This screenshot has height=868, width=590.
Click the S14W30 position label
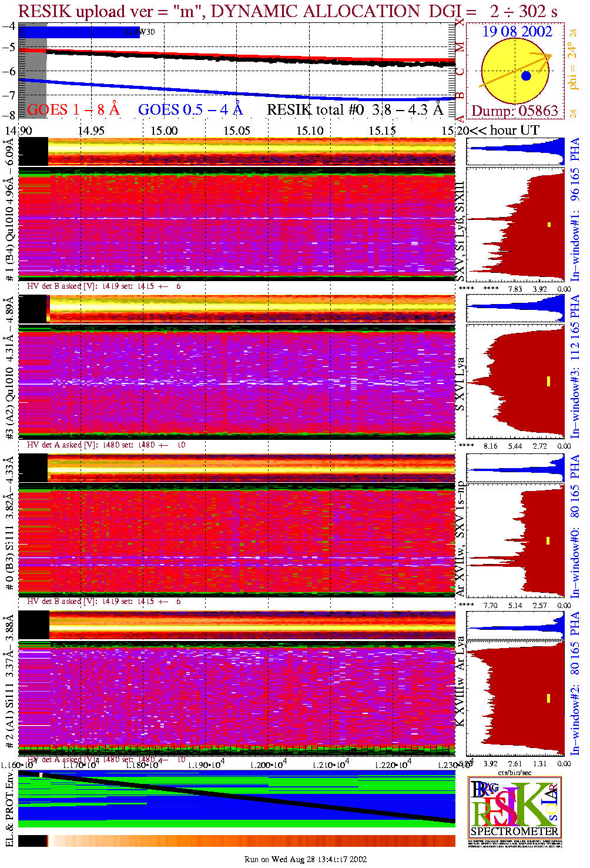140,32
